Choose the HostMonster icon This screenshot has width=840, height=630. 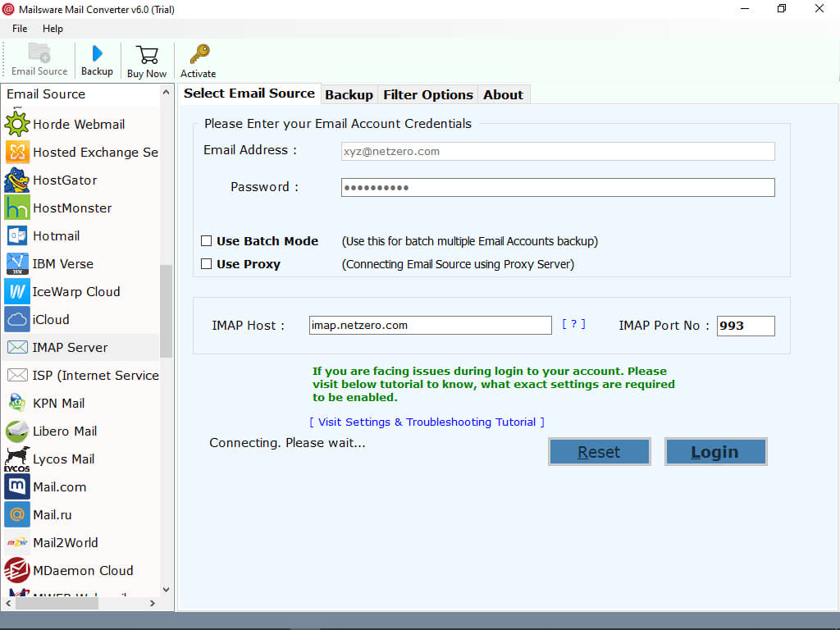17,208
